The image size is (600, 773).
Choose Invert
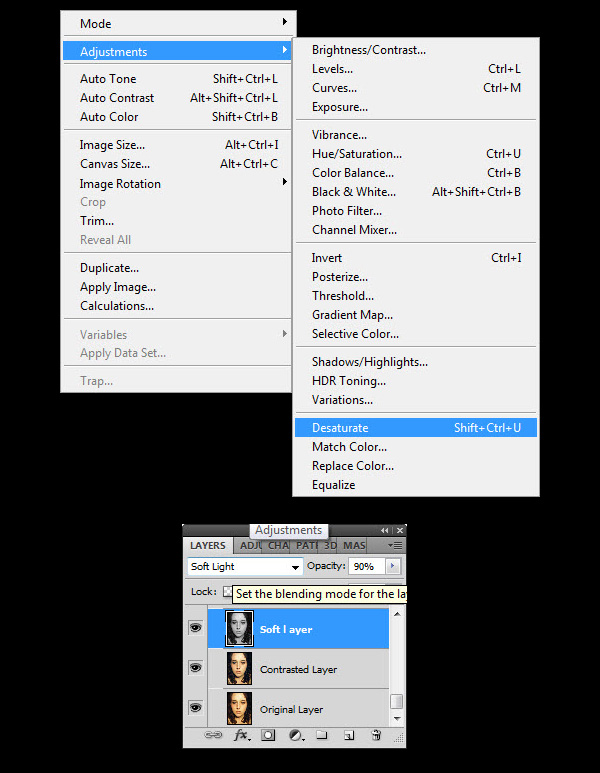pyautogui.click(x=416, y=258)
